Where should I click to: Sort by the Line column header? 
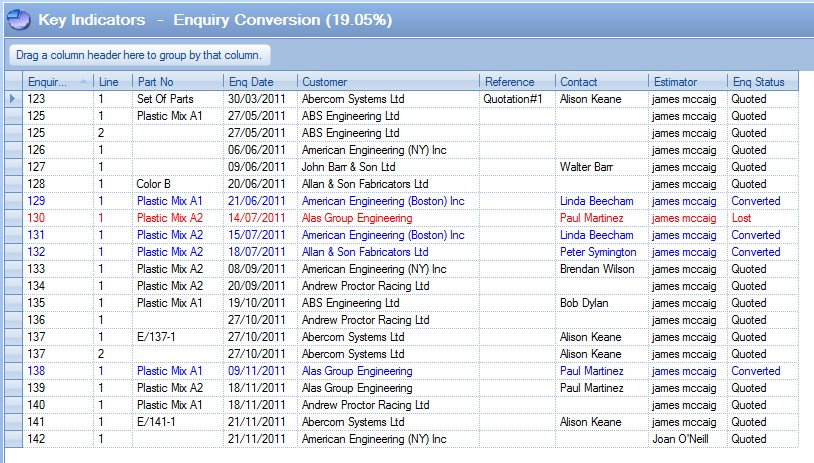pos(112,82)
